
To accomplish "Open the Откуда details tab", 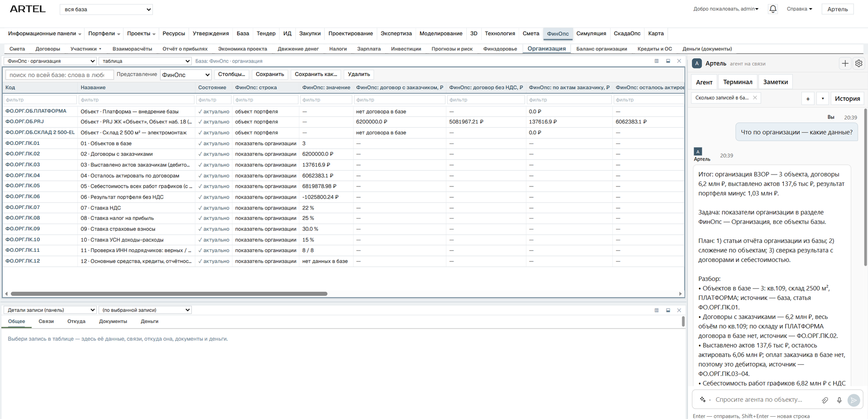I will point(76,322).
